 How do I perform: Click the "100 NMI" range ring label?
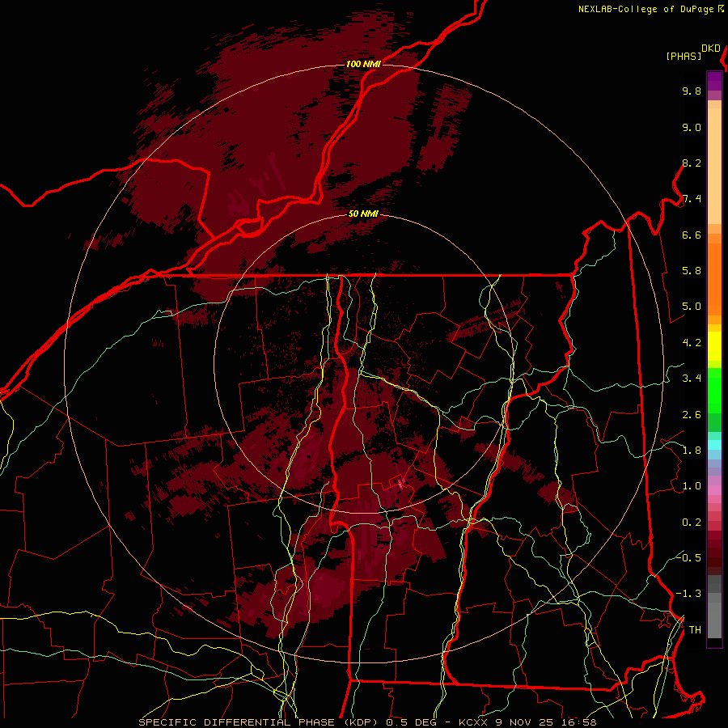[x=363, y=64]
